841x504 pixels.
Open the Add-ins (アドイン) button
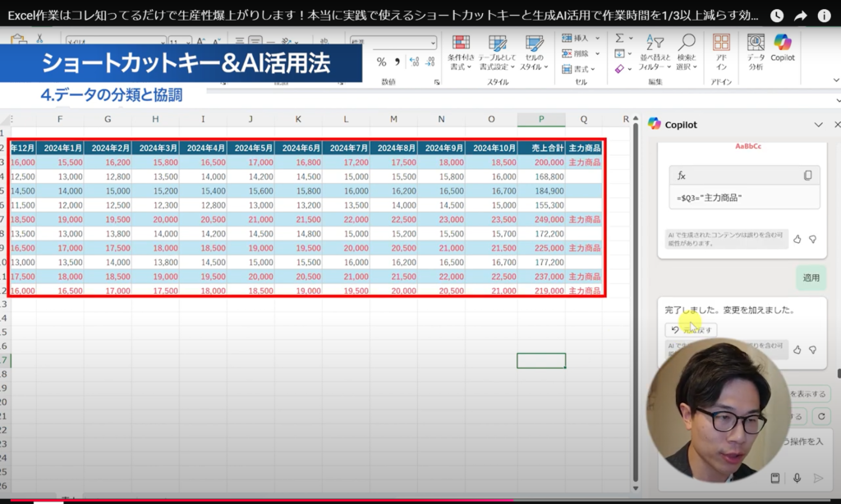(721, 50)
